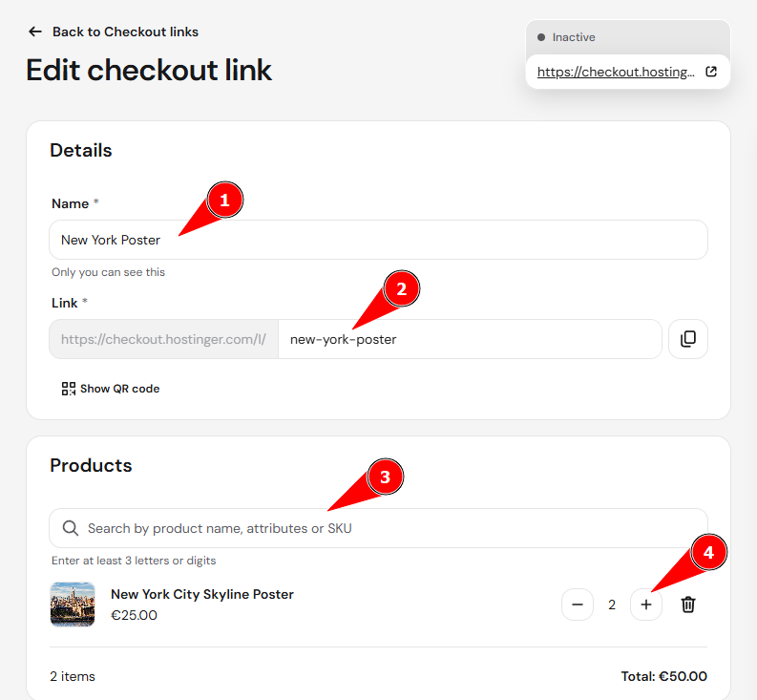Edit the Name field containing New York Poster

pyautogui.click(x=378, y=240)
